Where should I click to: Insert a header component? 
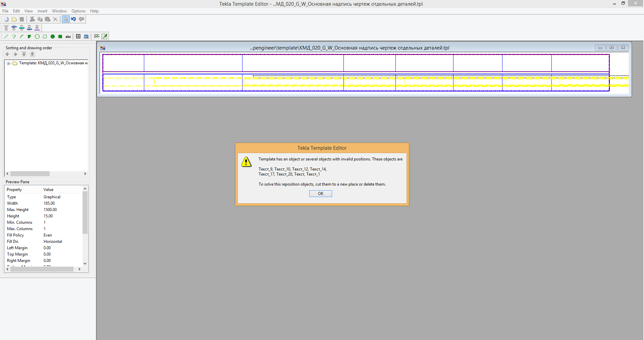[14, 28]
